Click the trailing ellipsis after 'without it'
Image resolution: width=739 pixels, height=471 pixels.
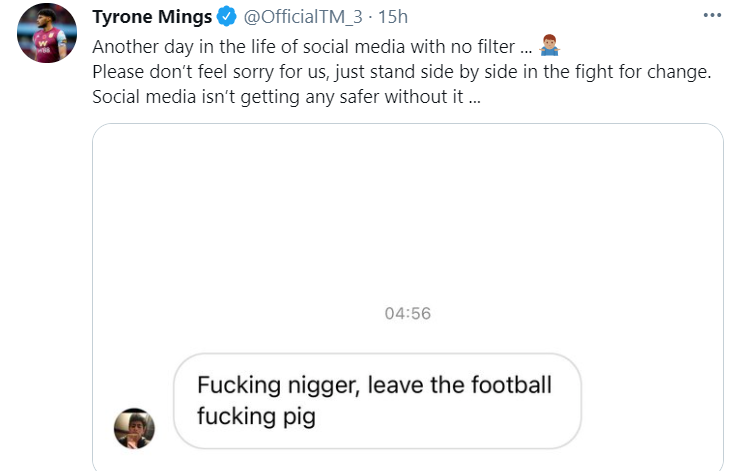pyautogui.click(x=474, y=100)
